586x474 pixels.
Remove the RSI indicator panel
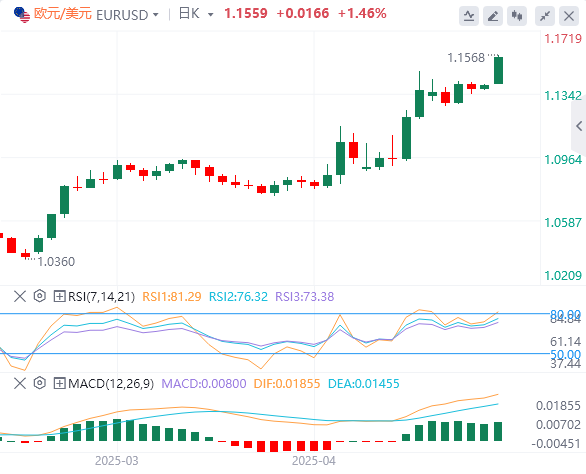click(x=20, y=296)
